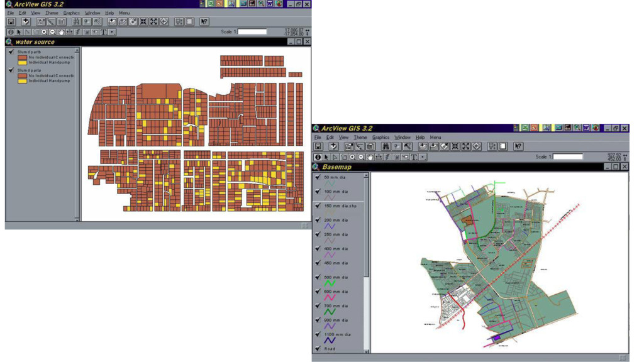Image resolution: width=644 pixels, height=362 pixels.
Task: Click green line symbol of 500 mm dia
Action: click(330, 283)
